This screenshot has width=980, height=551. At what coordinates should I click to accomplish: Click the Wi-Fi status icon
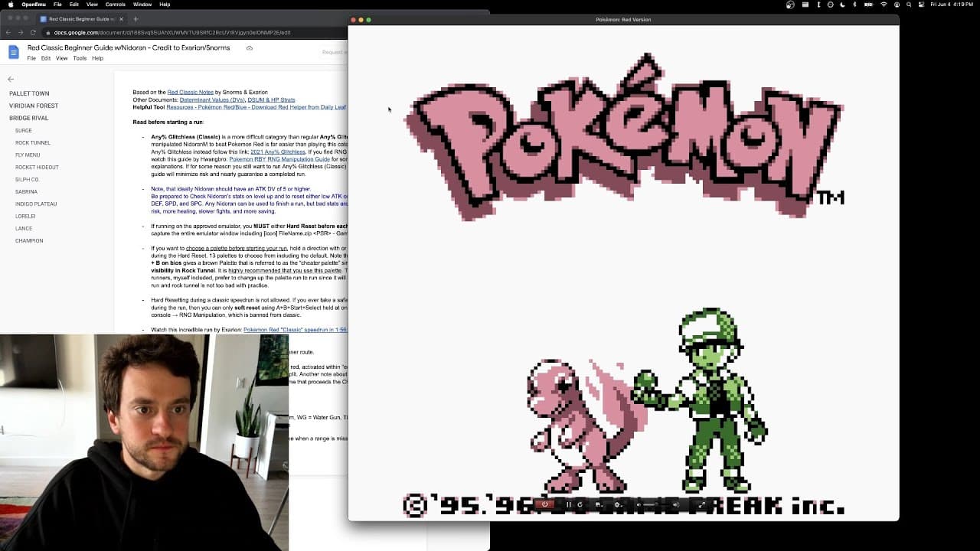[x=884, y=5]
